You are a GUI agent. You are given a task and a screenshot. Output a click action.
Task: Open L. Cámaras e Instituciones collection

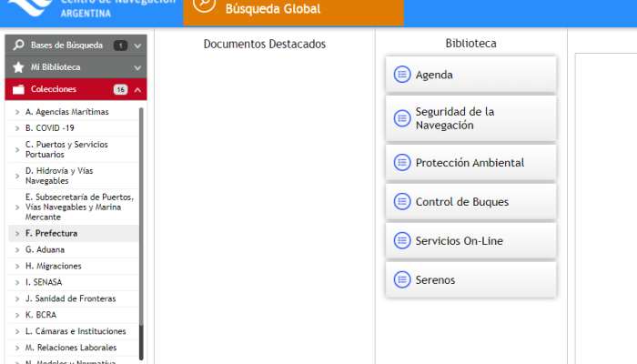76,331
